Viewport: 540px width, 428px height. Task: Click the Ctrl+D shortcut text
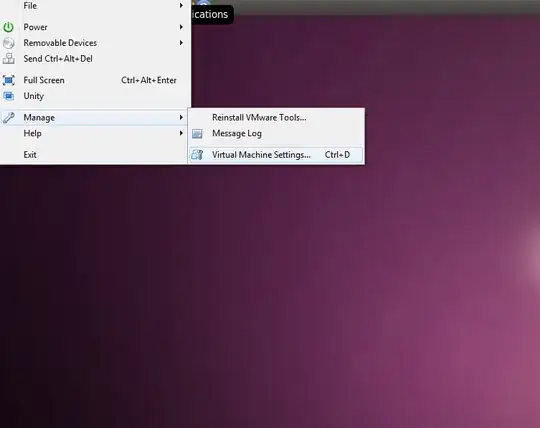pos(337,155)
